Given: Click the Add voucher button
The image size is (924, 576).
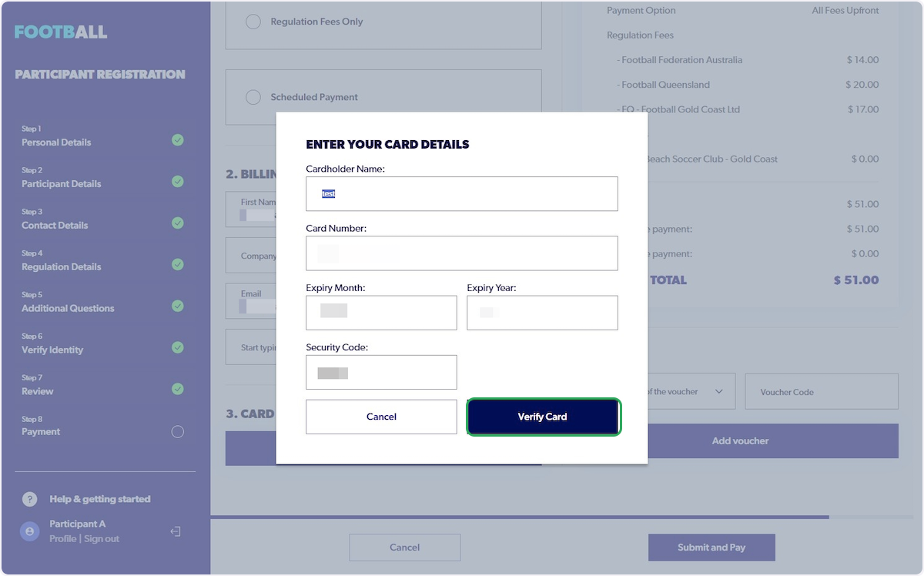Looking at the screenshot, I should [739, 440].
